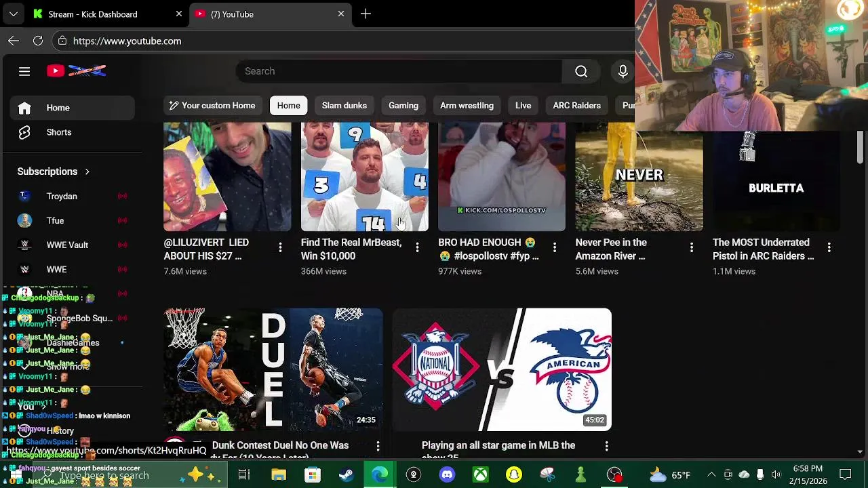868x488 pixels.
Task: Select the Your custom Home chip
Action: 212,106
